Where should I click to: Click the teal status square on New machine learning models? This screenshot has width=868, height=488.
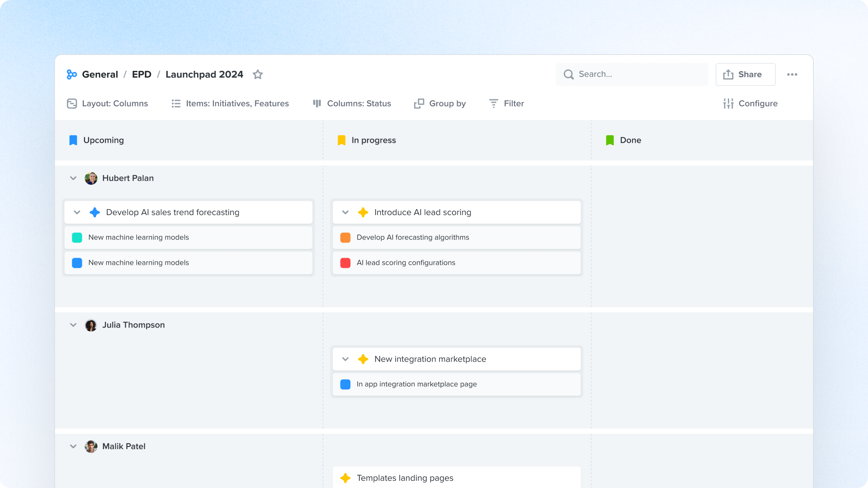pos(77,237)
